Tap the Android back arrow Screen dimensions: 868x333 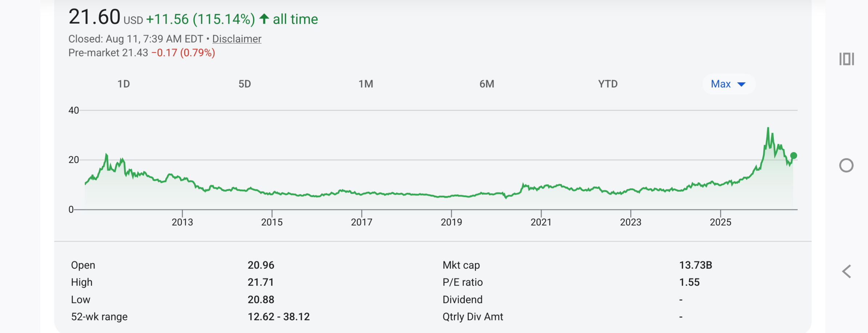847,271
